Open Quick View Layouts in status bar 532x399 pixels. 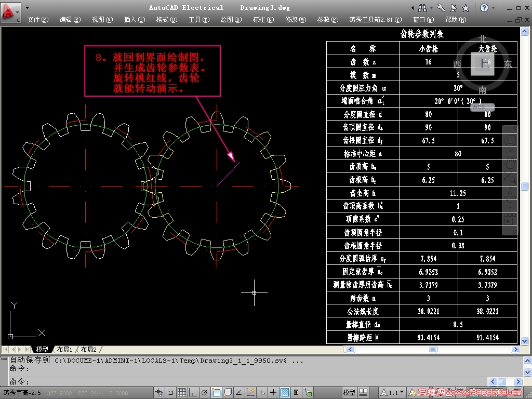(363, 393)
